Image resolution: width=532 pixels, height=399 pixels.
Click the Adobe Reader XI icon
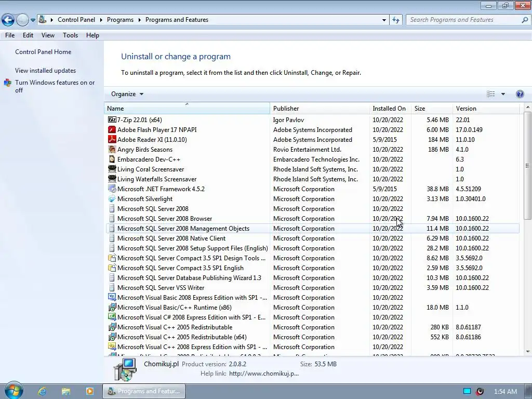tap(112, 139)
